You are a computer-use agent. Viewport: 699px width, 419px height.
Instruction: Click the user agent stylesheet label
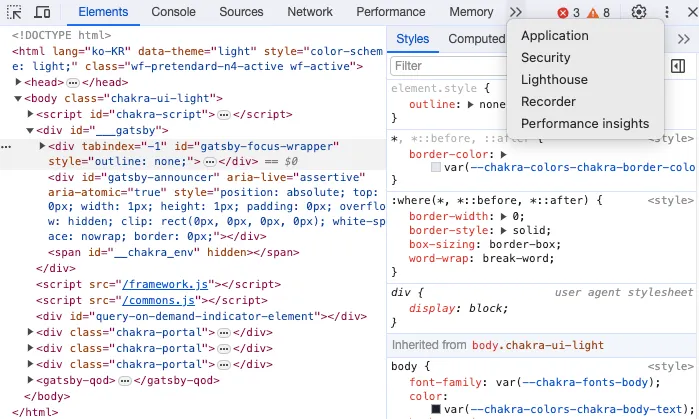click(624, 292)
